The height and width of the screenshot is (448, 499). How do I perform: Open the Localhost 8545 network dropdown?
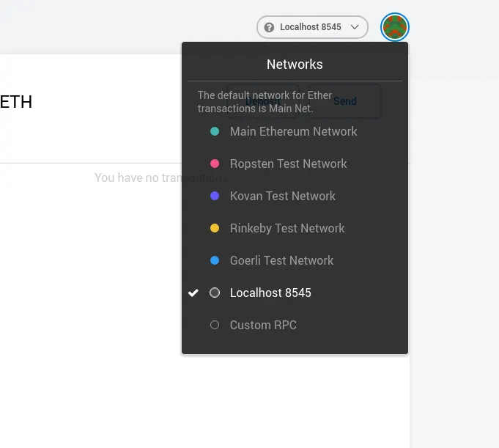(312, 27)
